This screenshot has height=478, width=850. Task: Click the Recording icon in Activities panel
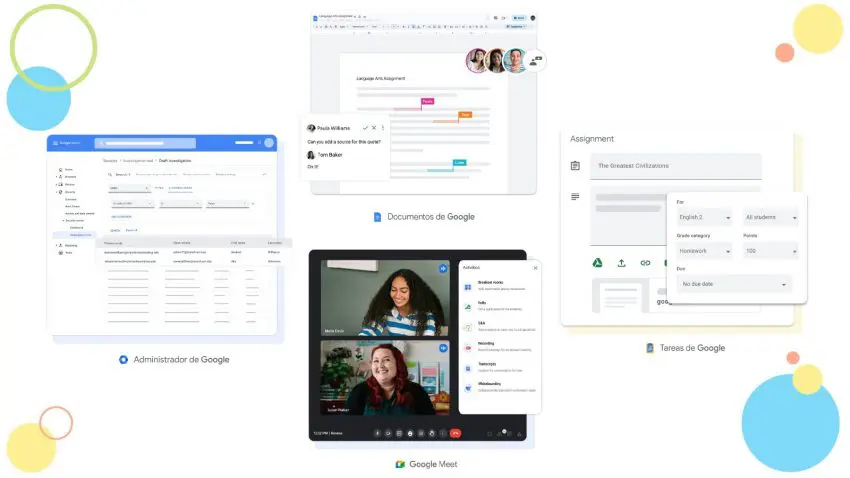pyautogui.click(x=467, y=347)
